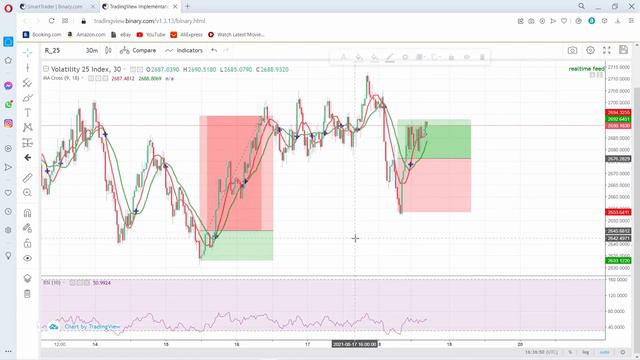Open WhatsApp in Opera sidebar
Image resolution: width=640 pixels, height=360 pixels.
pyautogui.click(x=8, y=104)
